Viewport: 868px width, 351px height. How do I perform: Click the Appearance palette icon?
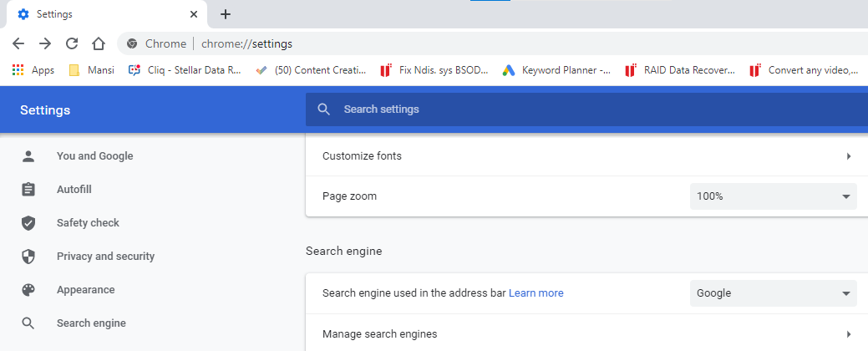pyautogui.click(x=28, y=290)
